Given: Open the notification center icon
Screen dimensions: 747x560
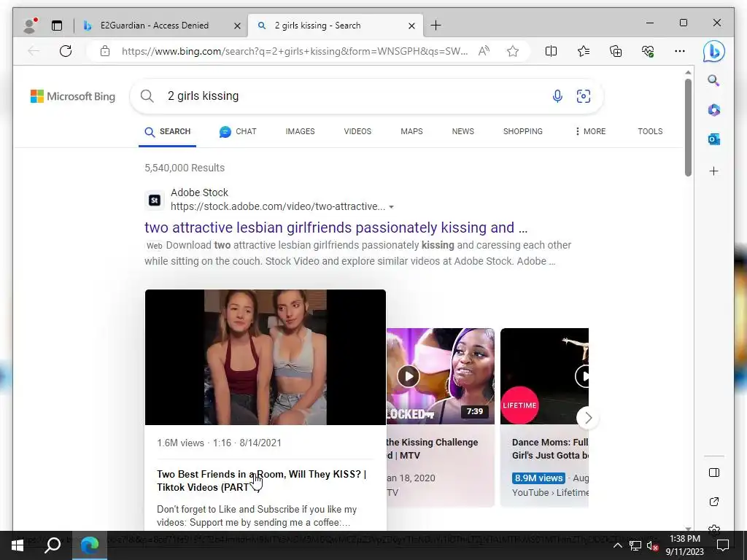Looking at the screenshot, I should [723, 545].
